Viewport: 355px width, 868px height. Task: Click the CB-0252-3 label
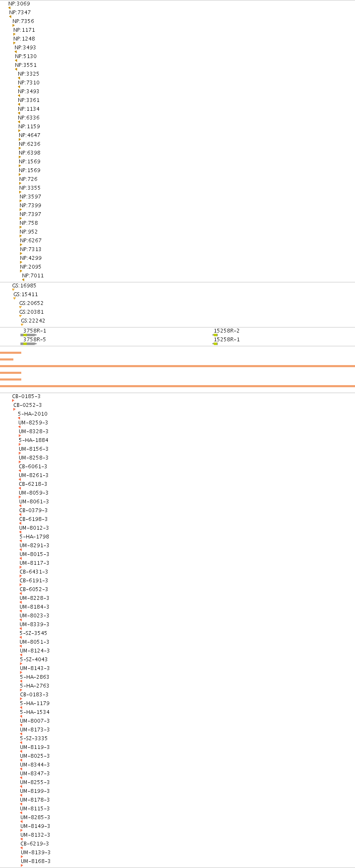(x=28, y=405)
